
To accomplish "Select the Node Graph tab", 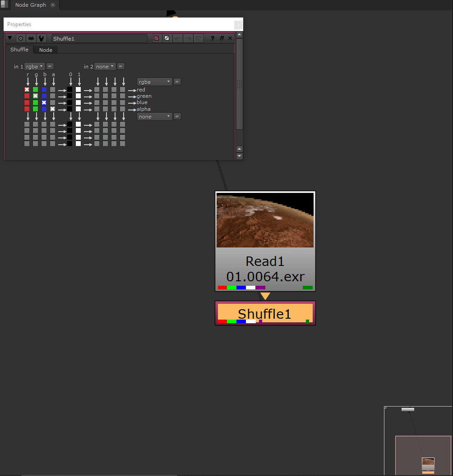I will pyautogui.click(x=31, y=5).
